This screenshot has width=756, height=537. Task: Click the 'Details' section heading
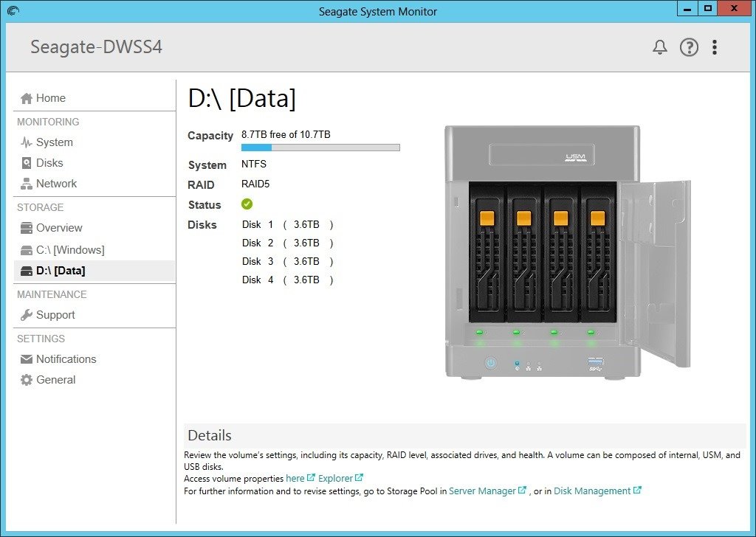[x=209, y=435]
